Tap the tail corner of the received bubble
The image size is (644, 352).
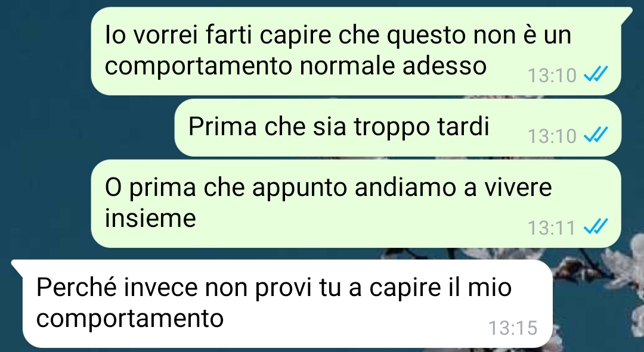tap(18, 266)
